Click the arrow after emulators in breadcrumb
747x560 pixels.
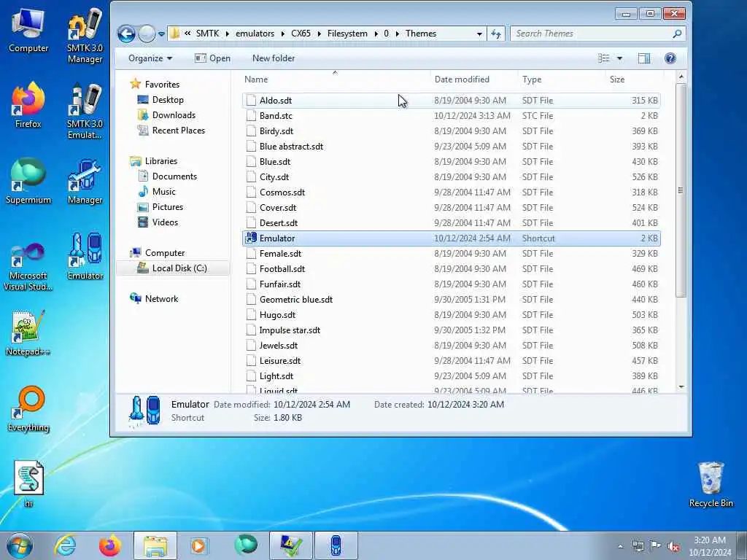pos(282,34)
